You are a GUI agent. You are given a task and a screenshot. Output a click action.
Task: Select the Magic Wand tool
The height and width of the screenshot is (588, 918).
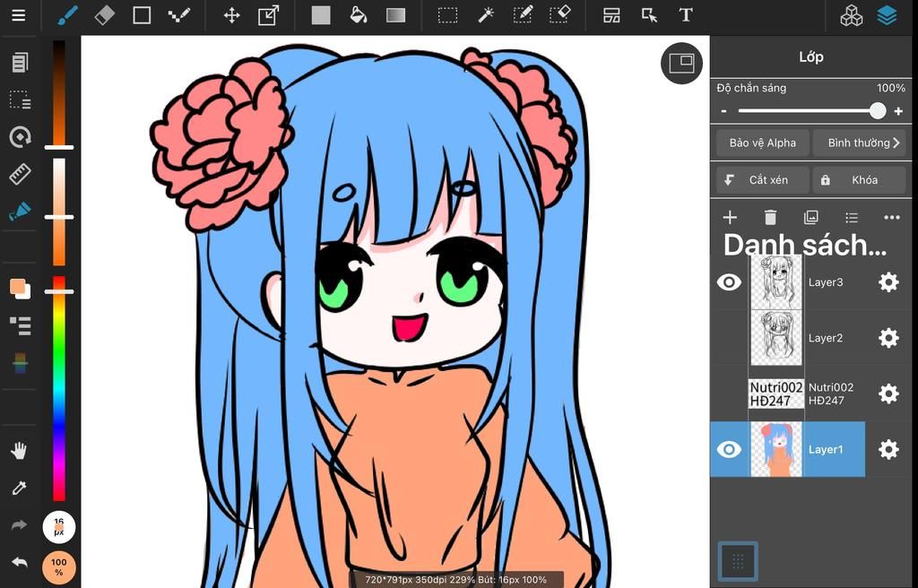click(x=485, y=15)
